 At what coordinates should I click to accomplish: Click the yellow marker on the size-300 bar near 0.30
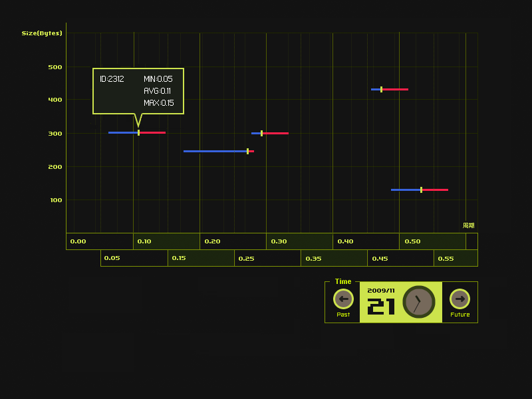point(261,133)
